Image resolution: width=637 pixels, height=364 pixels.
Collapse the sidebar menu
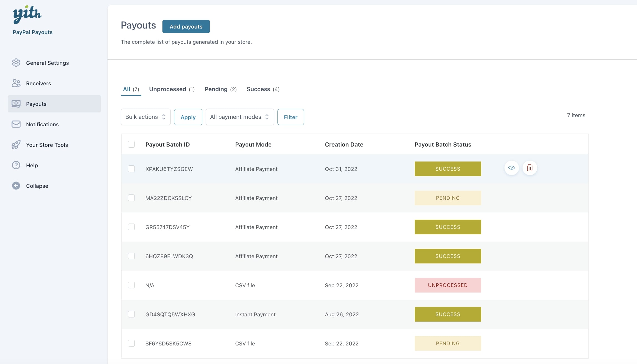pyautogui.click(x=54, y=186)
